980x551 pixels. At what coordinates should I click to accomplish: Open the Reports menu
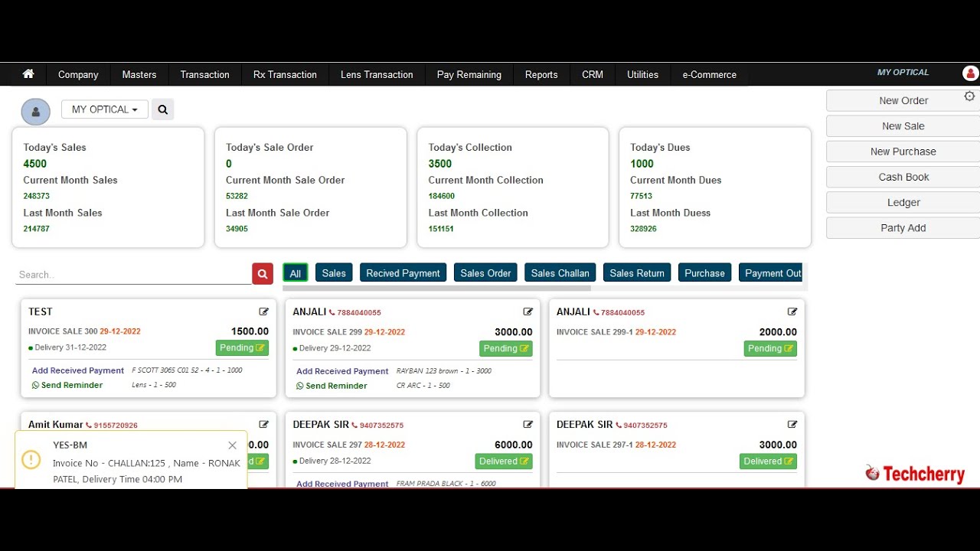(x=541, y=74)
